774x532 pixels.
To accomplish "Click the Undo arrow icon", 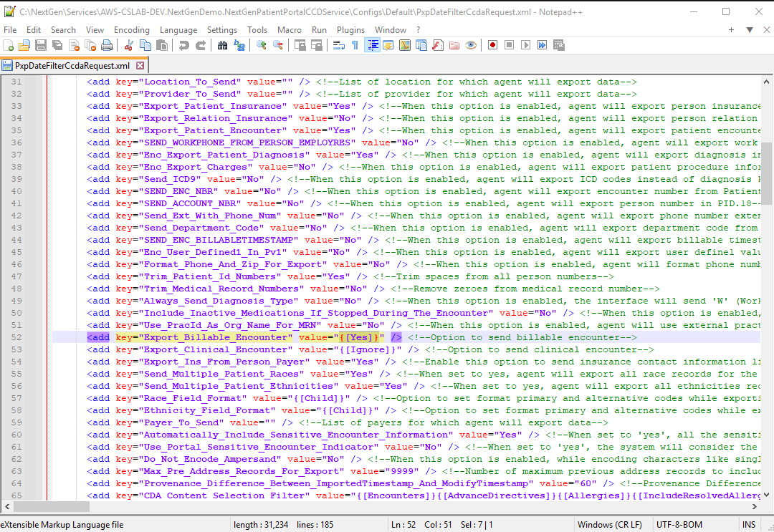I will 184,45.
